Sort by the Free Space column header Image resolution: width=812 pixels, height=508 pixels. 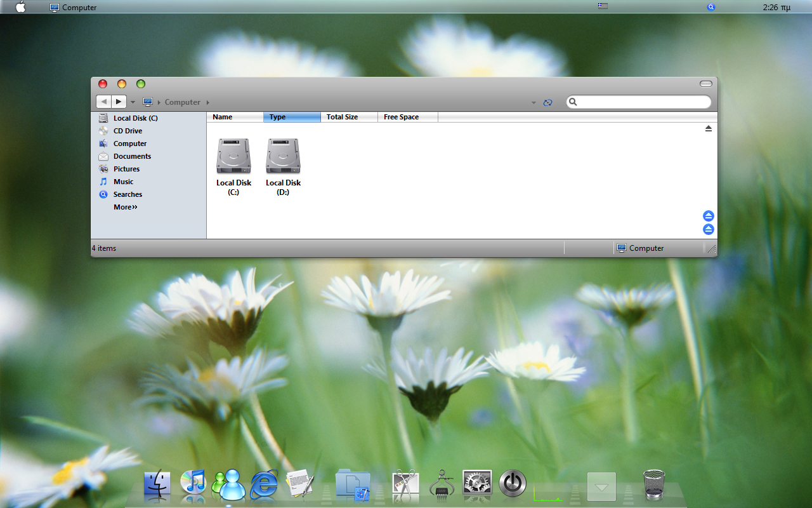click(407, 117)
